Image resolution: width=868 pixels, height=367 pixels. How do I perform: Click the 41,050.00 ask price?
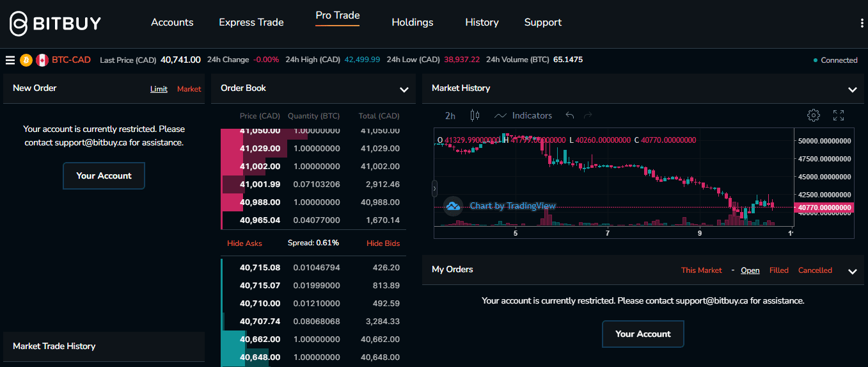[x=260, y=131]
